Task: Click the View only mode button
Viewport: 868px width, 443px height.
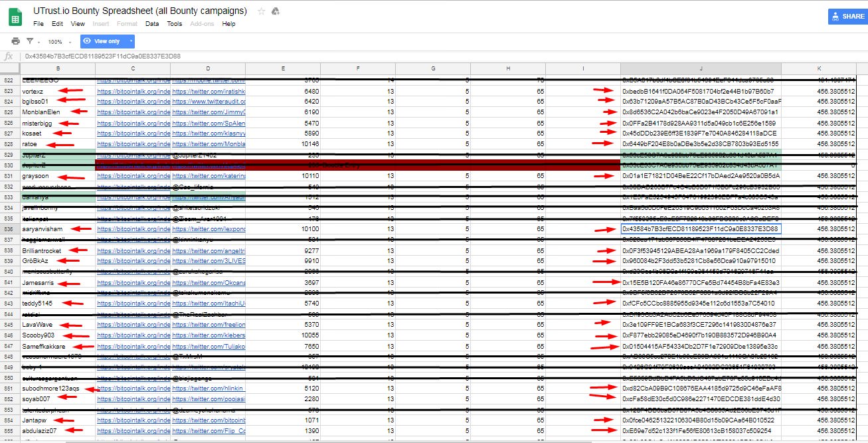Action: 102,41
